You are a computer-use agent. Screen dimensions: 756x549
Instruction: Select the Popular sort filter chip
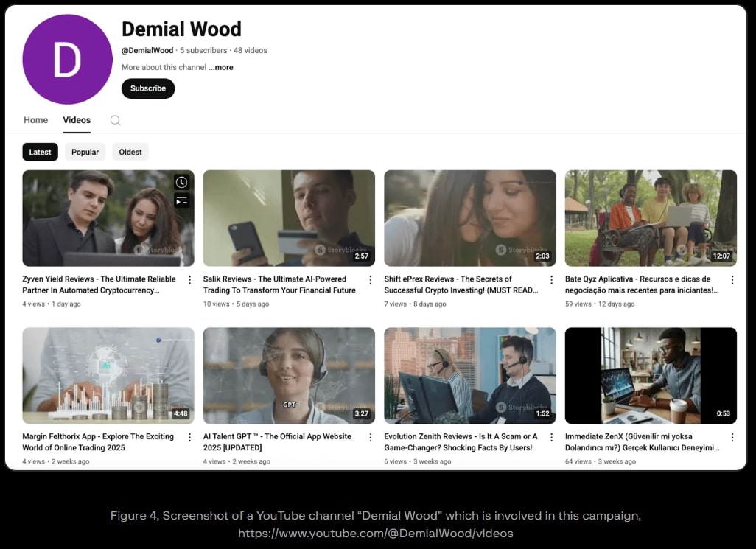point(85,152)
